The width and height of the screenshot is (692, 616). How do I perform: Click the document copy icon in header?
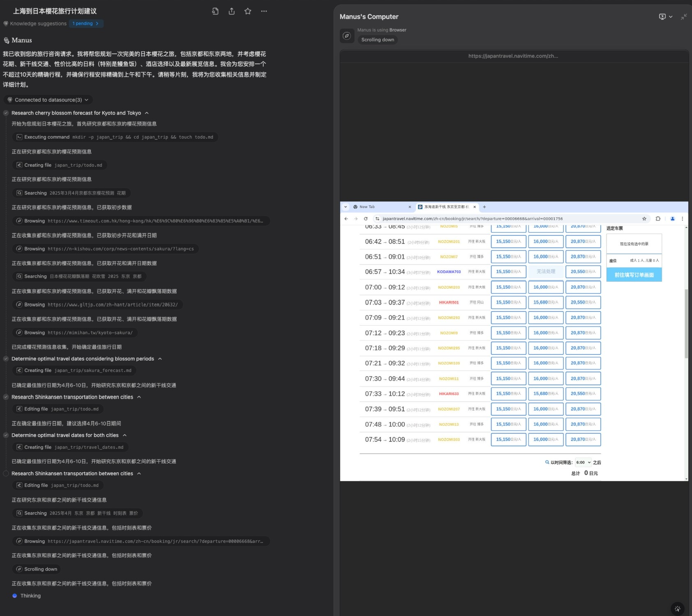click(215, 11)
